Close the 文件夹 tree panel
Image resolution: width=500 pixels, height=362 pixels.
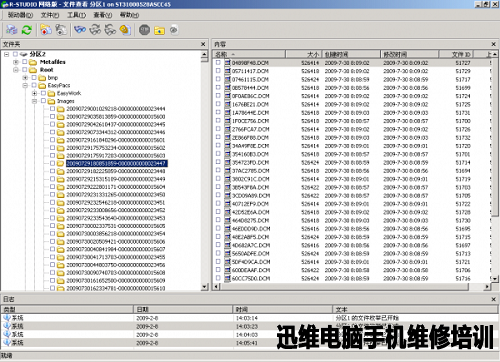203,44
